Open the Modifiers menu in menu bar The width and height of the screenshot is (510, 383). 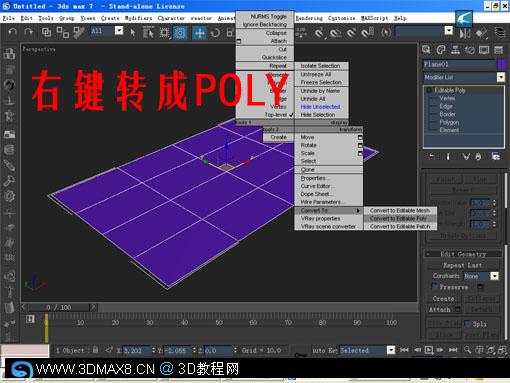(138, 18)
